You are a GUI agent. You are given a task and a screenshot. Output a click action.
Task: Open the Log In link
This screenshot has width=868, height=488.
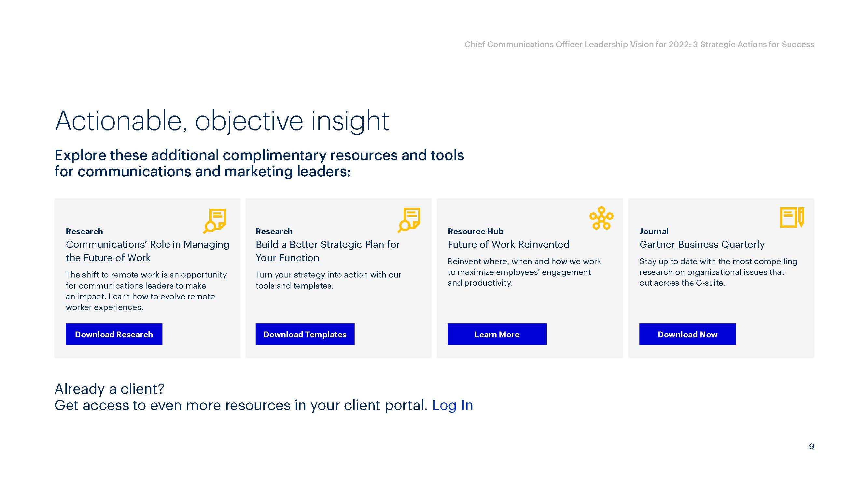point(453,405)
